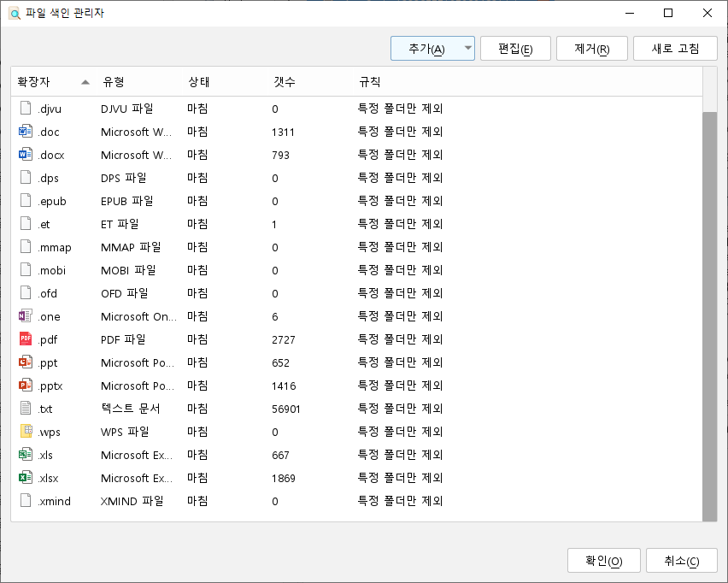Click the 652 count for .ppt

[280, 362]
